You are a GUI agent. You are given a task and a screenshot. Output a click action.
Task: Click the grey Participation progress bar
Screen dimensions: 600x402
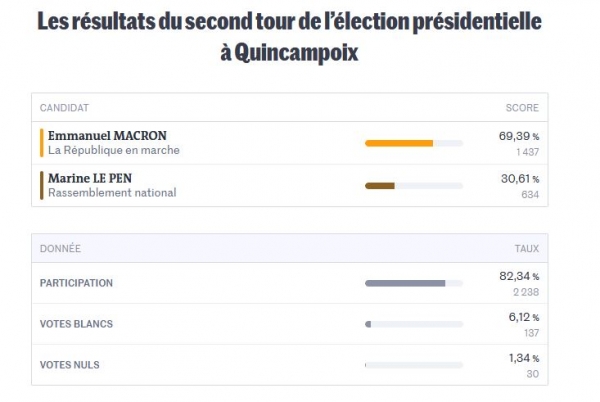click(414, 283)
